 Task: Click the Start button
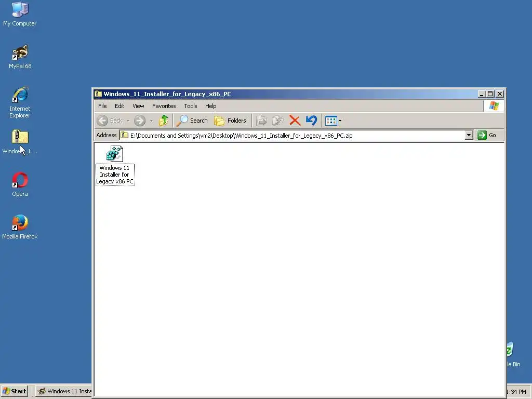tap(14, 391)
